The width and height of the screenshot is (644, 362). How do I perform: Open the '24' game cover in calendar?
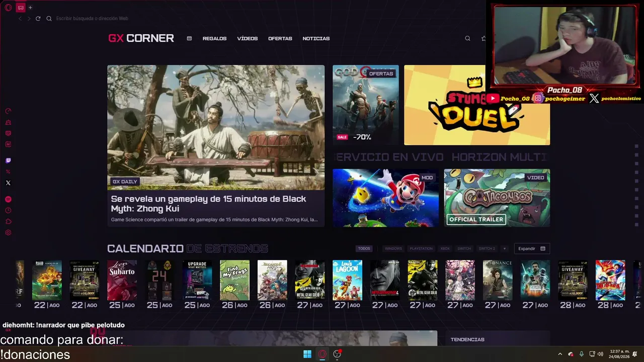point(159,280)
